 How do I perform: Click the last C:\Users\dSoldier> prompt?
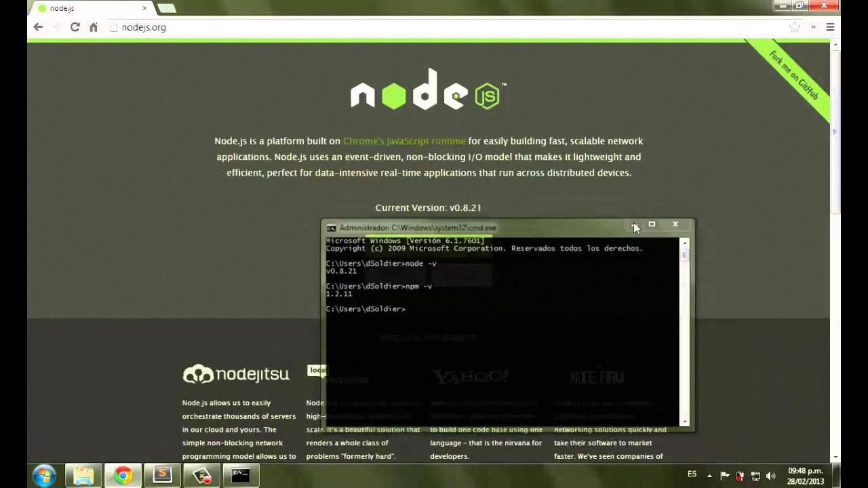(366, 309)
